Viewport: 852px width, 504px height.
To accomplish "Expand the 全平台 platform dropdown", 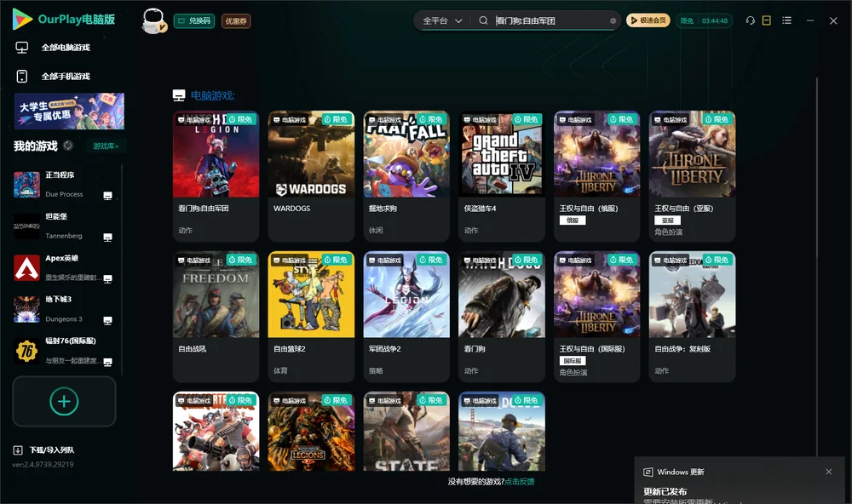I will tap(442, 20).
